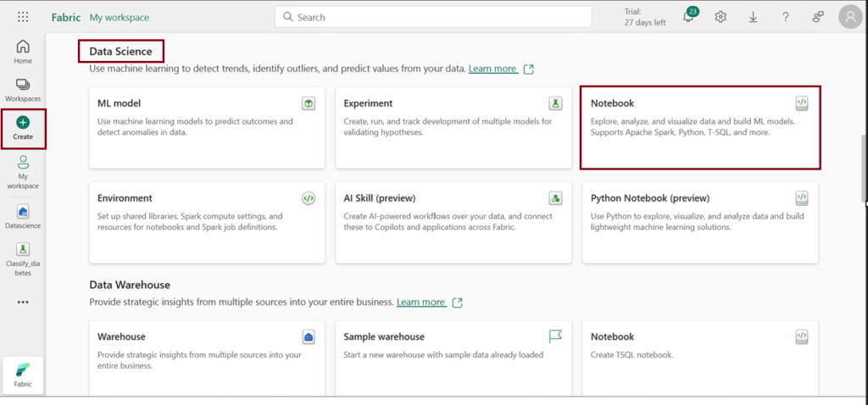
Task: Click the download arrow icon in header
Action: pos(753,17)
